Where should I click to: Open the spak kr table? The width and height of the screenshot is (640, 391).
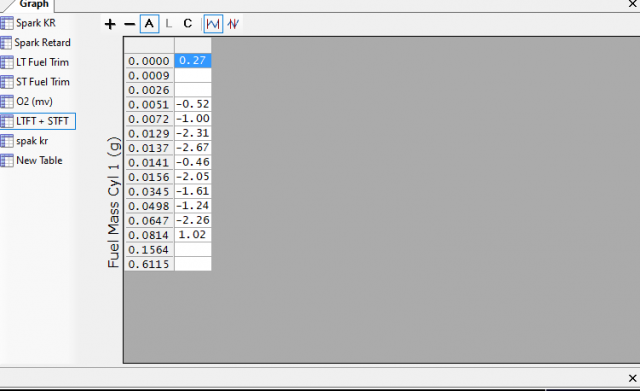[x=32, y=141]
